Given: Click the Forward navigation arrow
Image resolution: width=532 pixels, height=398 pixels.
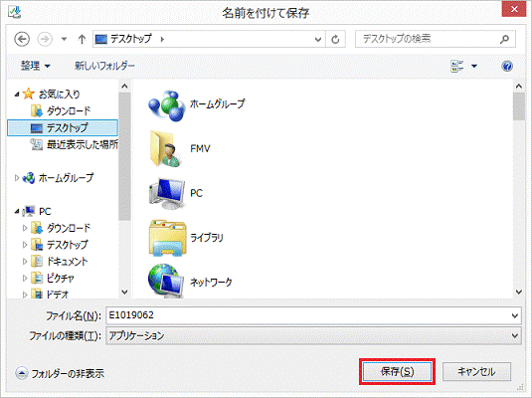Looking at the screenshot, I should (45, 39).
